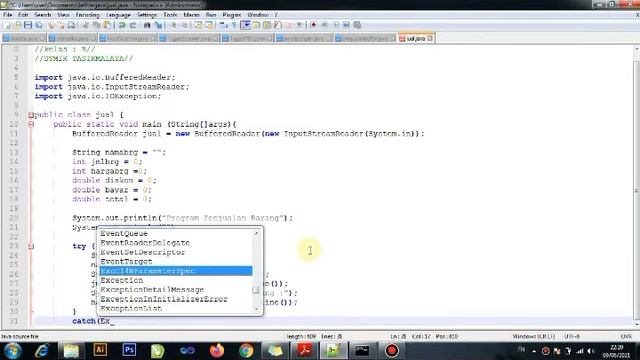The width and height of the screenshot is (640, 360).
Task: Click the Open file toolbar icon
Action: pos(17,25)
